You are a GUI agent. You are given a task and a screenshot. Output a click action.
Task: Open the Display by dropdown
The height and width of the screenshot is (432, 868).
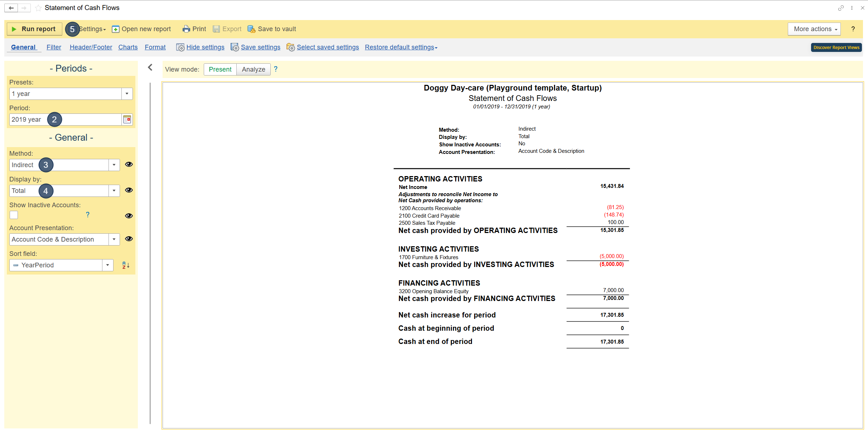click(x=114, y=191)
